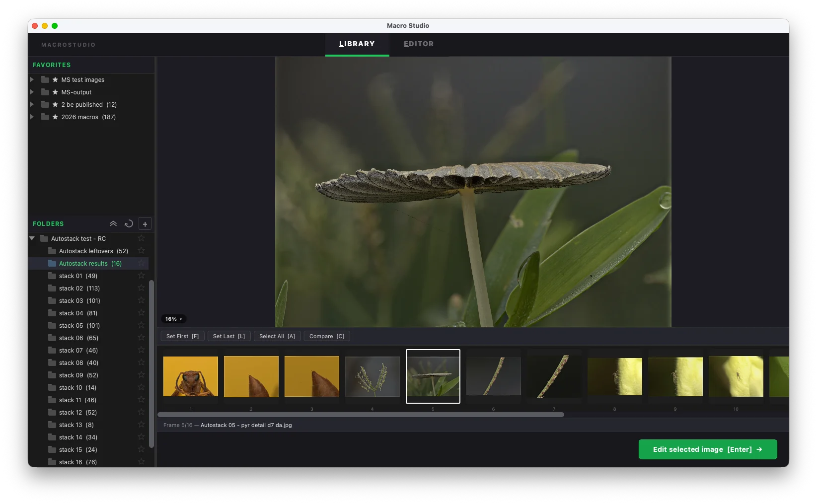Click the folder icon of 2 be published
817x504 pixels.
point(45,104)
